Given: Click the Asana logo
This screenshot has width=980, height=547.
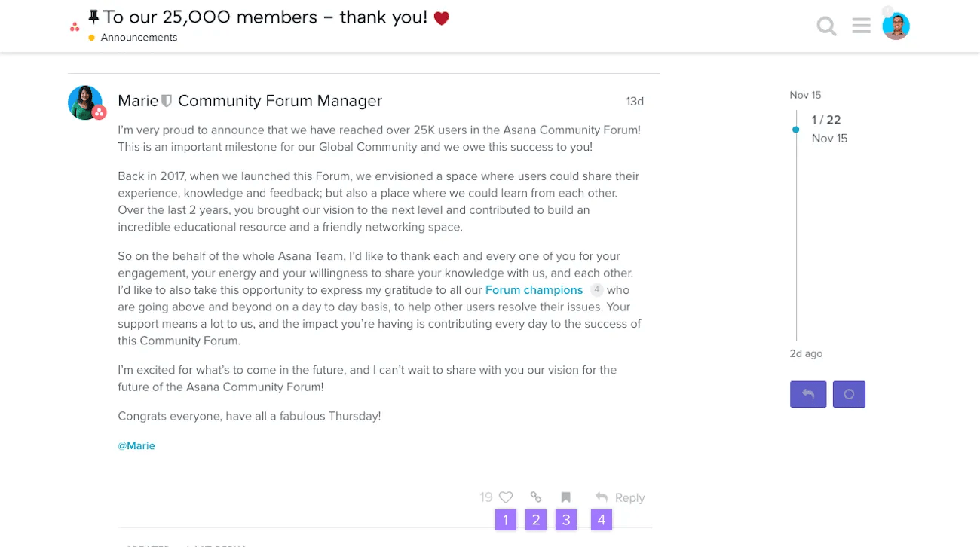Looking at the screenshot, I should pos(74,26).
